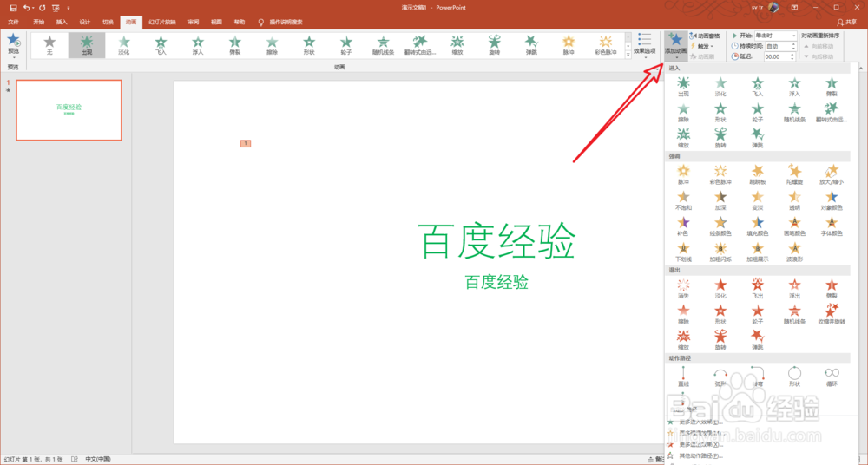This screenshot has height=465, width=868.
Task: Open the 触发 trigger dropdown
Action: [x=702, y=46]
